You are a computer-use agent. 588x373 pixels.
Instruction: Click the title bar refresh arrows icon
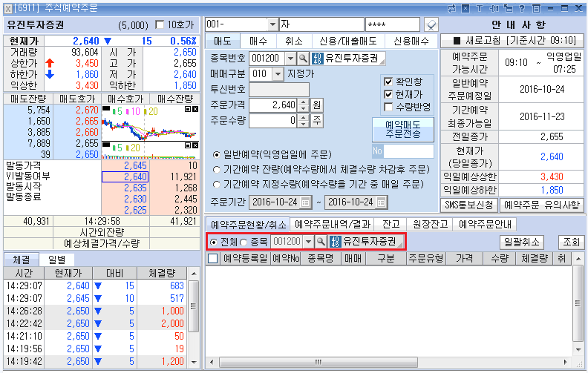click(x=452, y=7)
